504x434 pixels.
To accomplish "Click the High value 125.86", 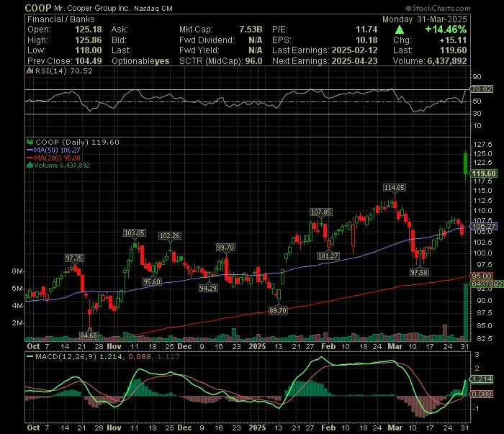I will (89, 40).
